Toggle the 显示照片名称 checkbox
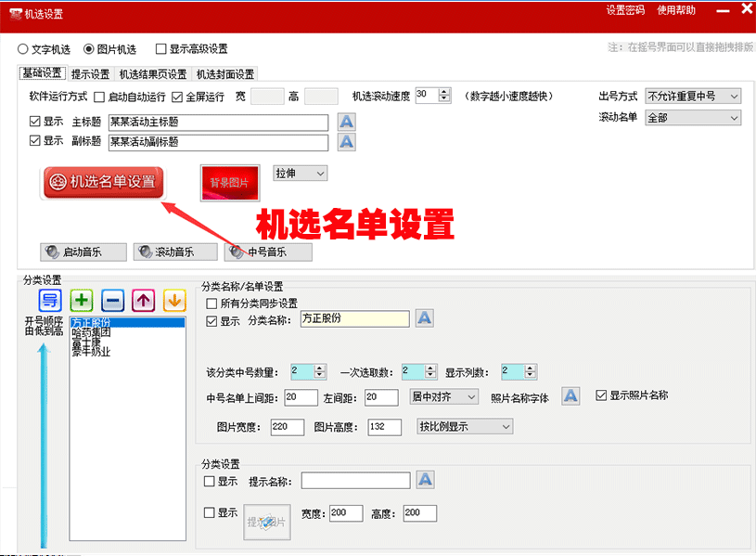 601,395
